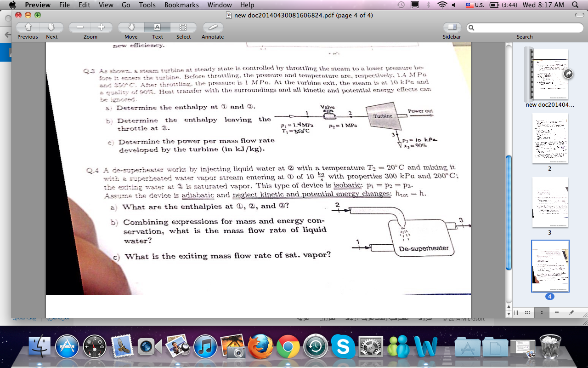This screenshot has height=368, width=588.
Task: Open the Wi-Fi status menu
Action: [442, 5]
